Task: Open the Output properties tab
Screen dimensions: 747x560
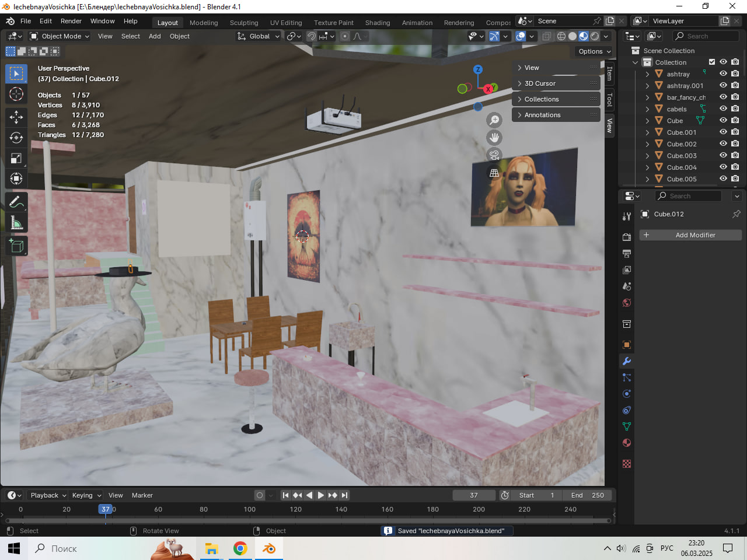Action: point(627,253)
